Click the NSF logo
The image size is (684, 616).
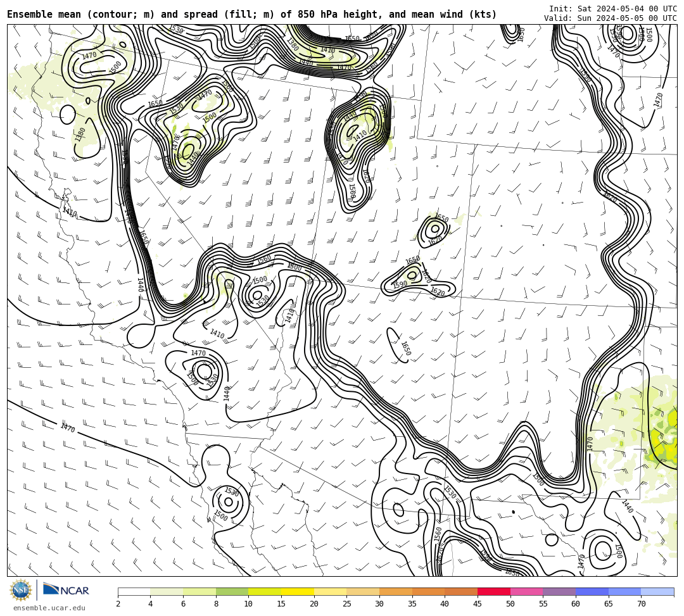click(x=20, y=590)
